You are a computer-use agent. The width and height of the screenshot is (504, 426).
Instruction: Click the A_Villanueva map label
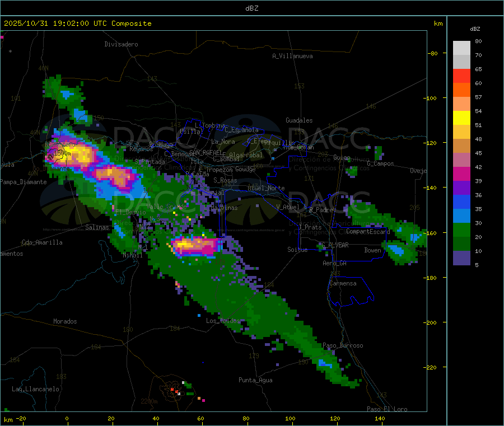tap(292, 56)
